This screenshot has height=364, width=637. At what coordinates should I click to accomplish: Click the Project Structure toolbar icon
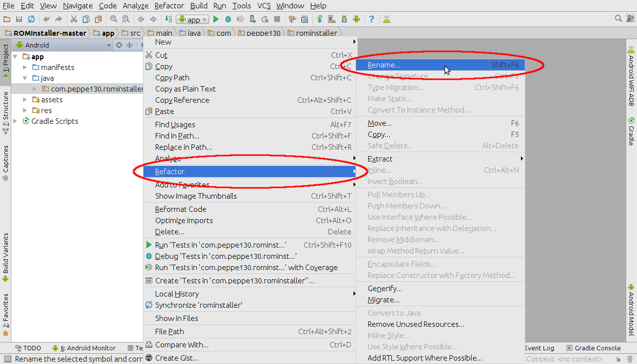click(305, 19)
